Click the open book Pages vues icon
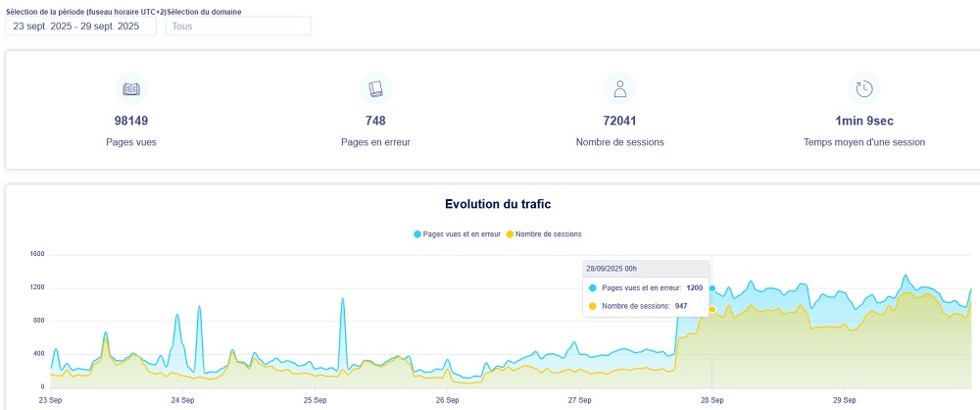The height and width of the screenshot is (410, 980). click(x=131, y=89)
